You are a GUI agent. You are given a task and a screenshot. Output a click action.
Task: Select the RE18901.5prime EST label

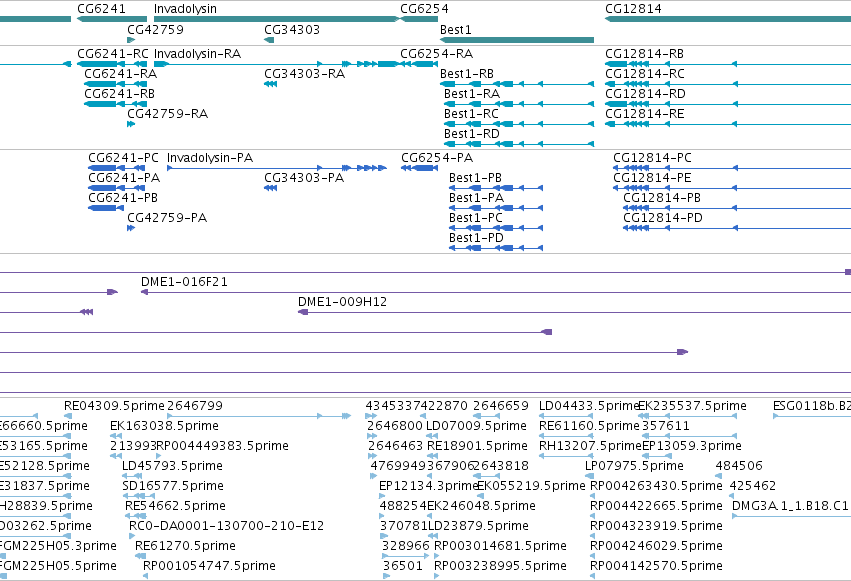[x=477, y=446]
